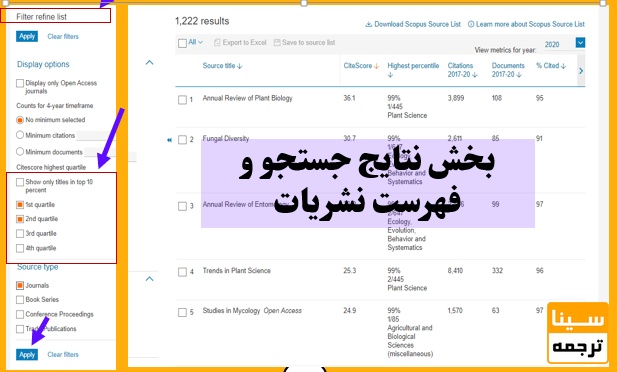Click Save to source list

click(304, 43)
